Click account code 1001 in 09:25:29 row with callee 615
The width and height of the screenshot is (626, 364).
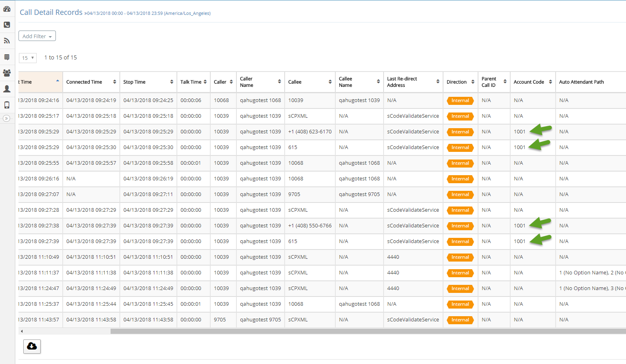tap(519, 147)
